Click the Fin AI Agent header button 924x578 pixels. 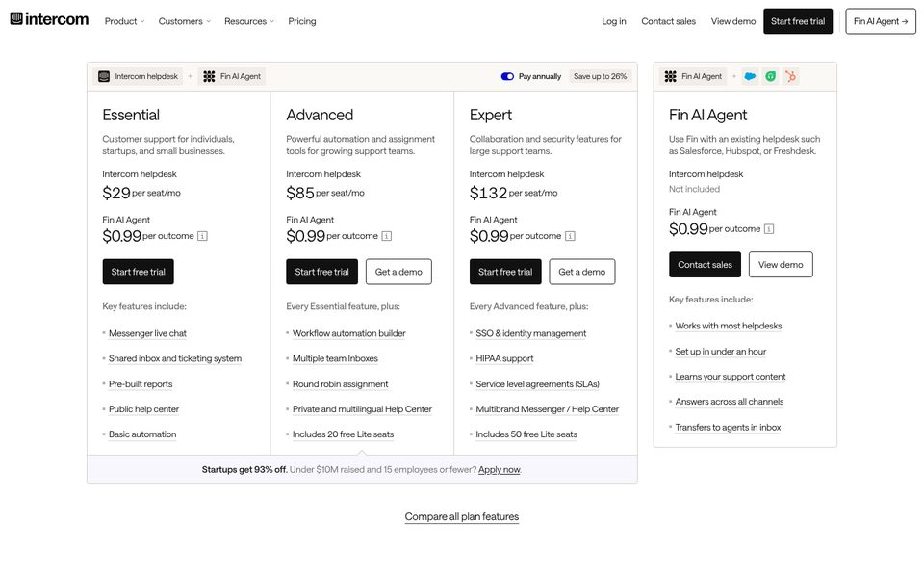click(x=881, y=21)
